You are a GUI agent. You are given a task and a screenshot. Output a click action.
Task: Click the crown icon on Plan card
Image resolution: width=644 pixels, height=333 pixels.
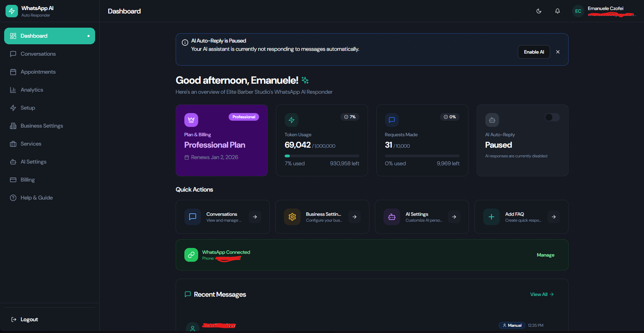[191, 120]
